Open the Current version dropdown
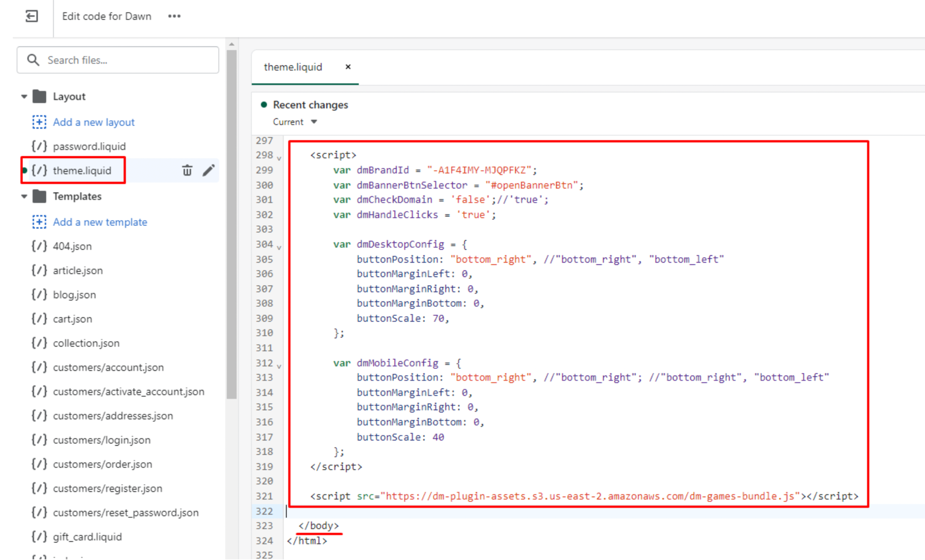Screen dimensions: 925x560 pyautogui.click(x=295, y=122)
